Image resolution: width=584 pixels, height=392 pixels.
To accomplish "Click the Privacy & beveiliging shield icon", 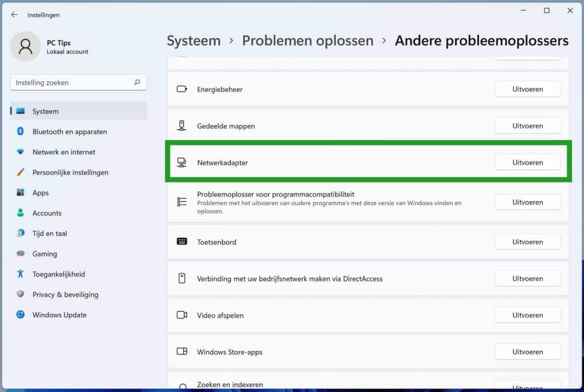I will click(21, 294).
